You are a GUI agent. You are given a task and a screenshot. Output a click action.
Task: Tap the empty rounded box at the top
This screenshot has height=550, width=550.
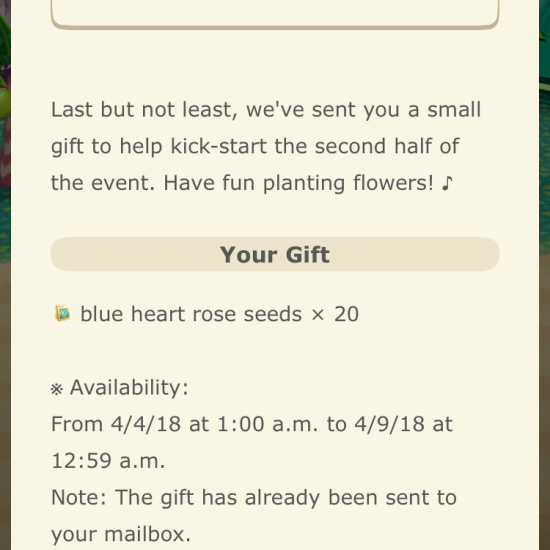coord(275,13)
